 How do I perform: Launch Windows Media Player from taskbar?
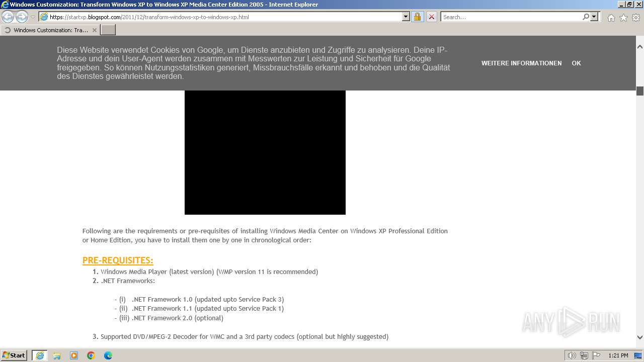click(74, 355)
